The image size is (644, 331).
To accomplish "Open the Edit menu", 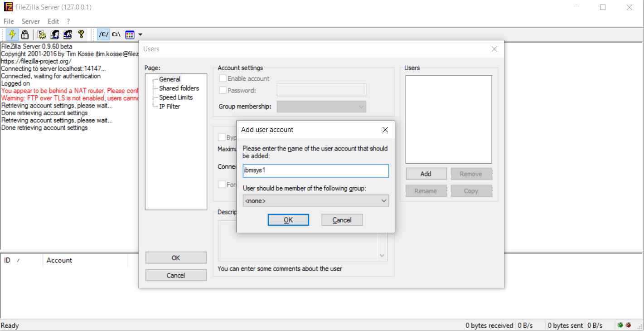I will pos(53,21).
